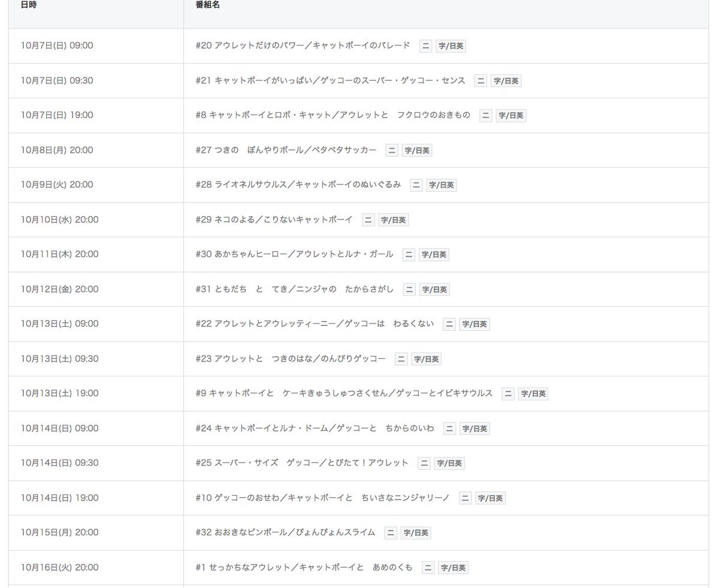Click the 二 badge for episode #31 ともだち と てき
This screenshot has width=719, height=588.
409,289
